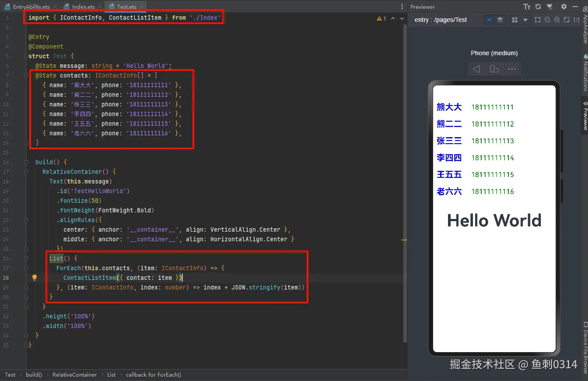This screenshot has height=381, width=588.
Task: Click build() in the breadcrumb bar
Action: pos(34,375)
